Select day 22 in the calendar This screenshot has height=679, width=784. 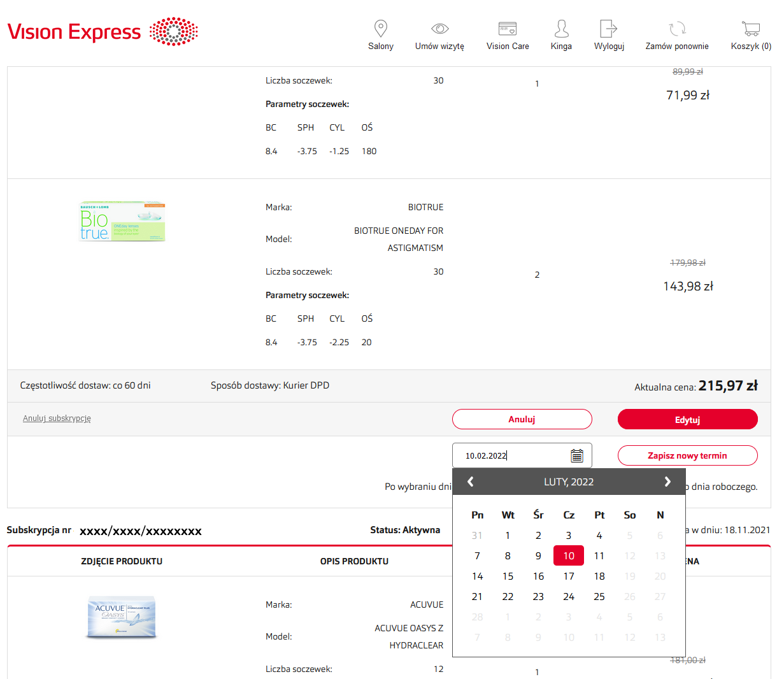[508, 597]
